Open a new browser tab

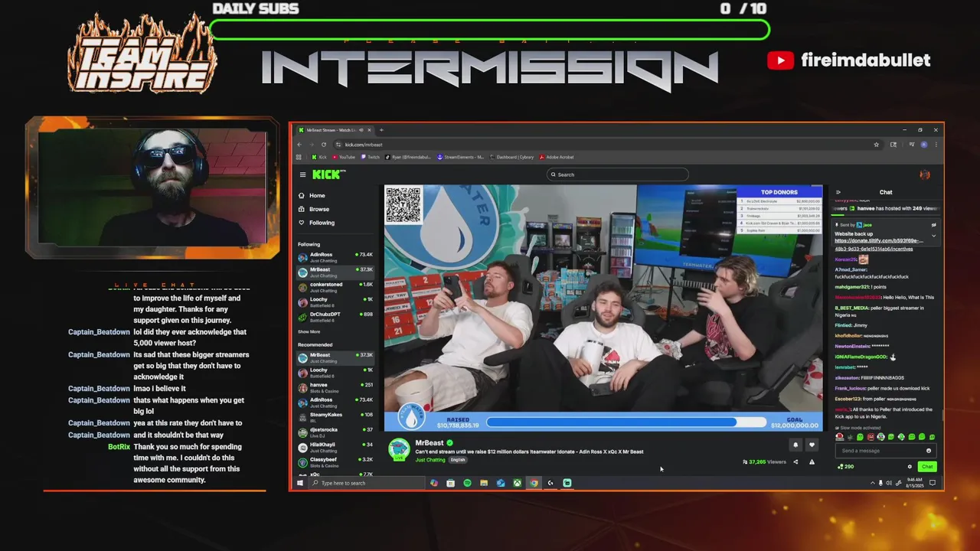381,130
